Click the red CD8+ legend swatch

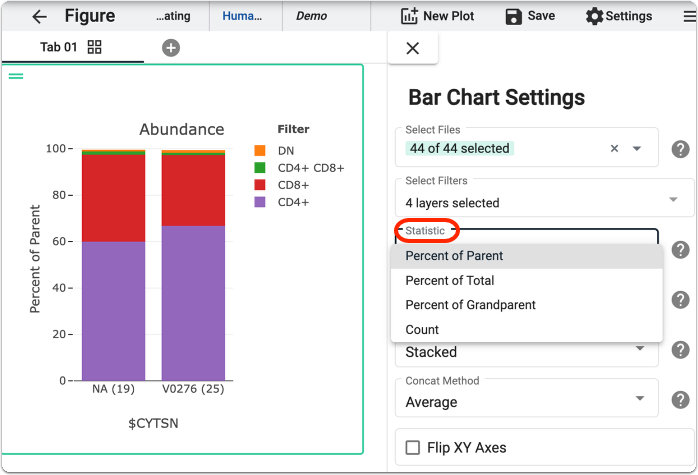tap(260, 185)
